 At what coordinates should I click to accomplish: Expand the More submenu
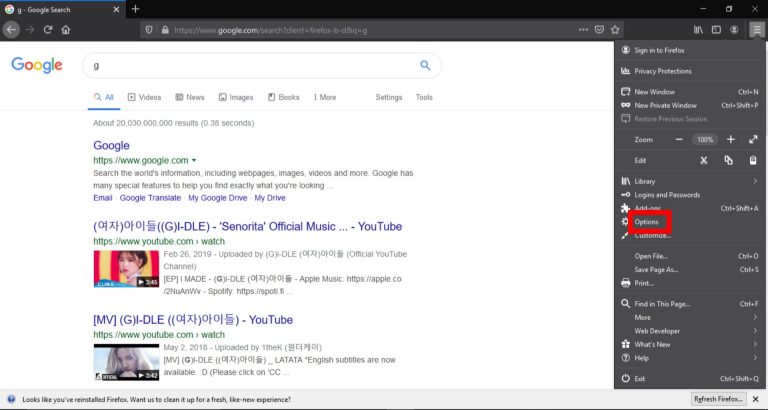coord(690,317)
